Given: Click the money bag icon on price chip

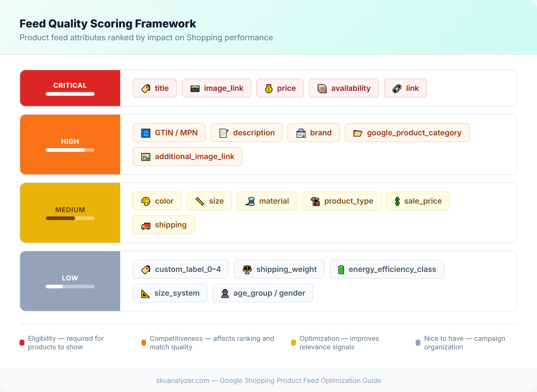Looking at the screenshot, I should click(268, 88).
